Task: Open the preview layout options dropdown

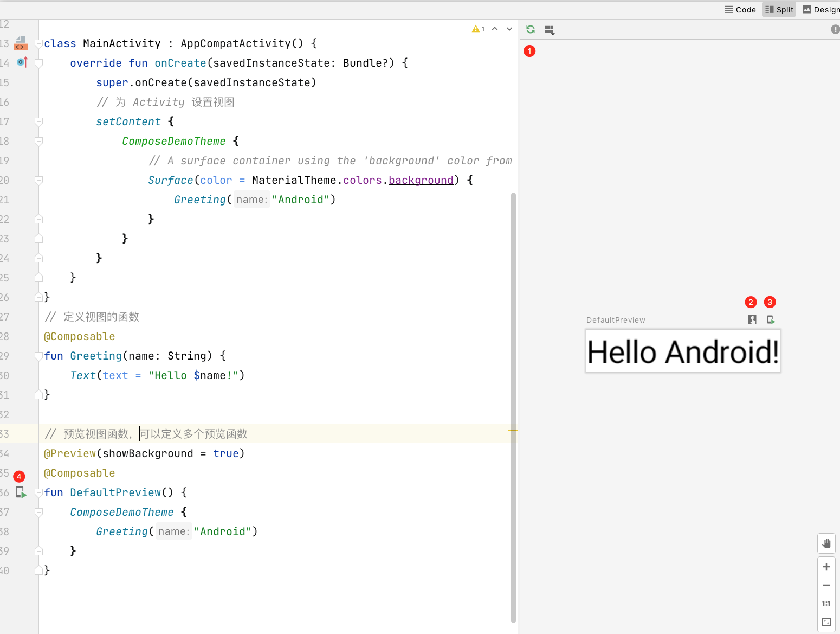Action: [550, 30]
